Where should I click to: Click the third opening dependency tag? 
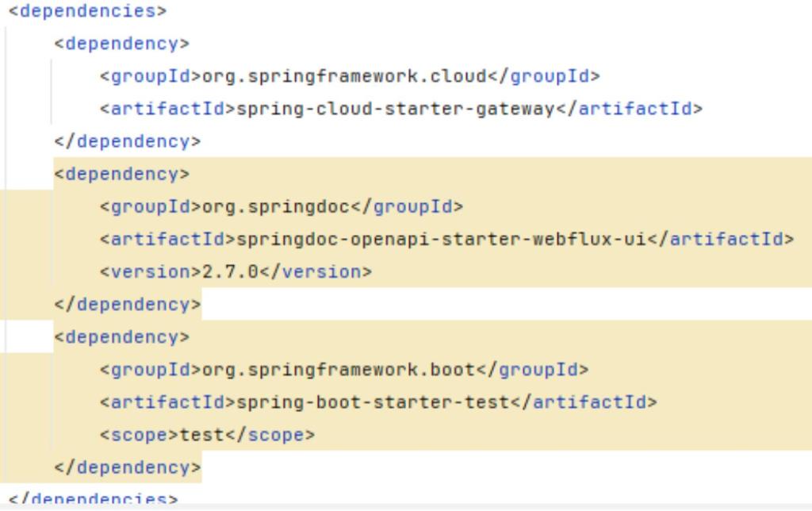[121, 337]
